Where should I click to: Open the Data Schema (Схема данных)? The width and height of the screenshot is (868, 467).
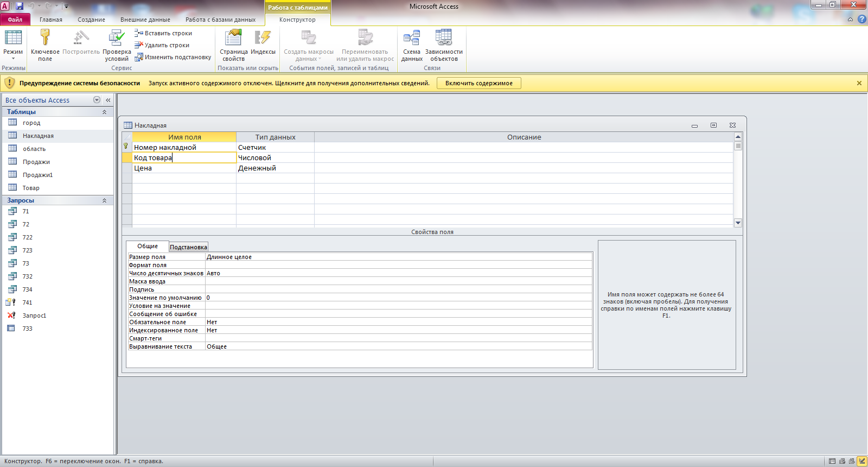[412, 38]
